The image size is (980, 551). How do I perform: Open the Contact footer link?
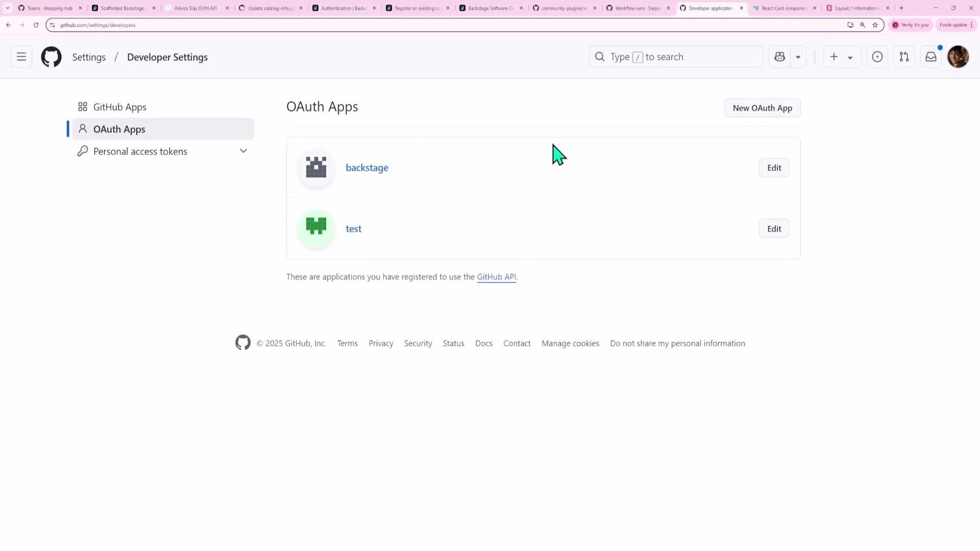click(x=517, y=343)
